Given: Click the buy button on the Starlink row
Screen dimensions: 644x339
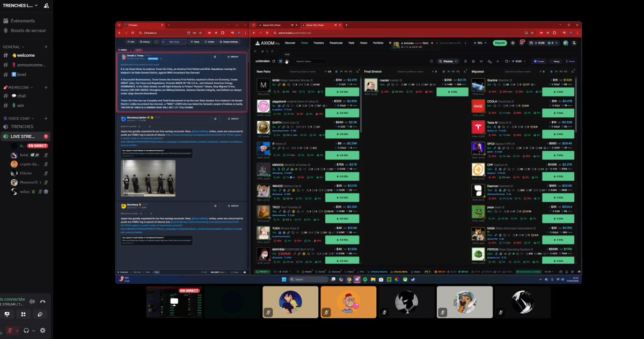Looking at the screenshot, I should [x=558, y=92].
